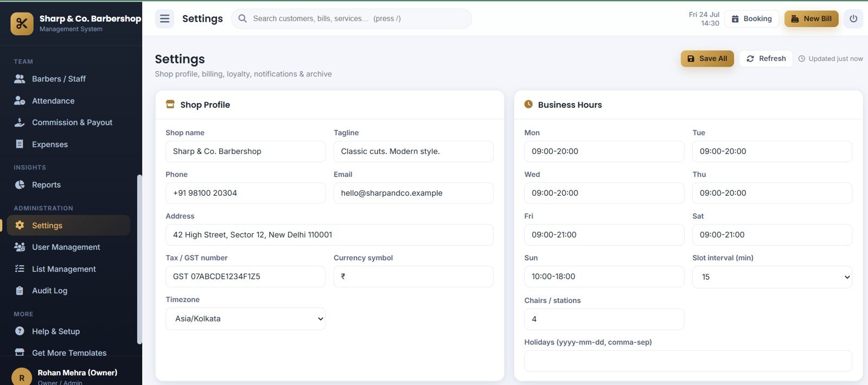Screen dimensions: 868x385
Task: Click the Save All button
Action: (707, 59)
